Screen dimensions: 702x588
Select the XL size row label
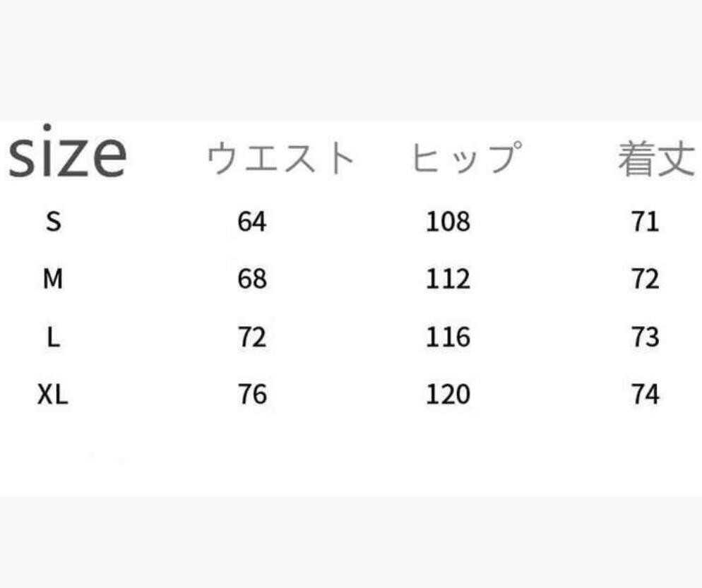[54, 395]
